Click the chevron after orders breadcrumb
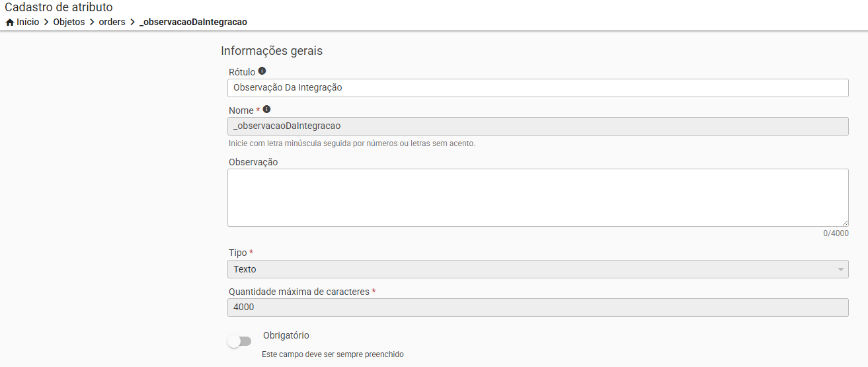The width and height of the screenshot is (868, 367). pyautogui.click(x=132, y=22)
